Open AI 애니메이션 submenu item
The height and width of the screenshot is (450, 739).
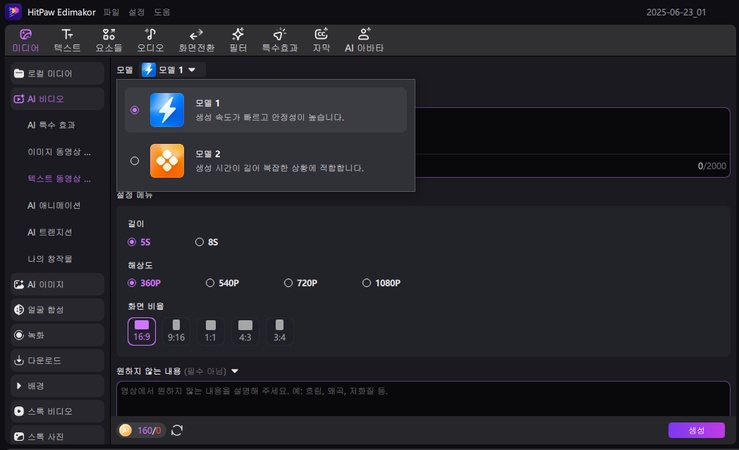pos(54,206)
